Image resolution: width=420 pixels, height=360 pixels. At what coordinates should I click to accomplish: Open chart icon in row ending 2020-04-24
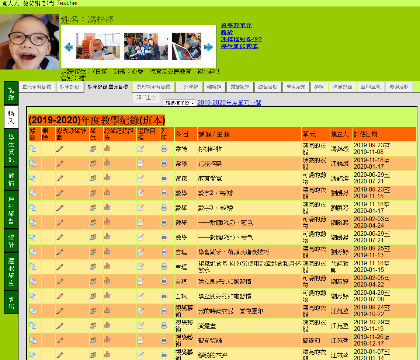pyautogui.click(x=107, y=222)
